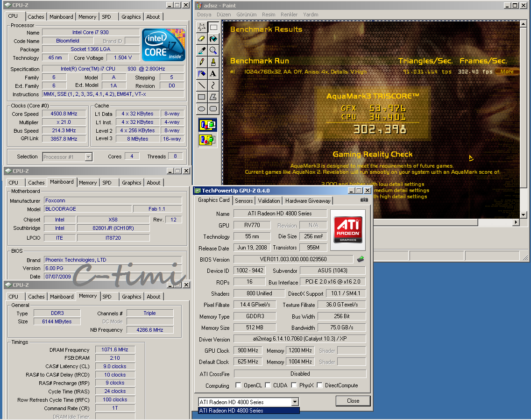The width and height of the screenshot is (531, 420).
Task: Toggle the CUDA checkbox in GPU-Z
Action: 268,385
